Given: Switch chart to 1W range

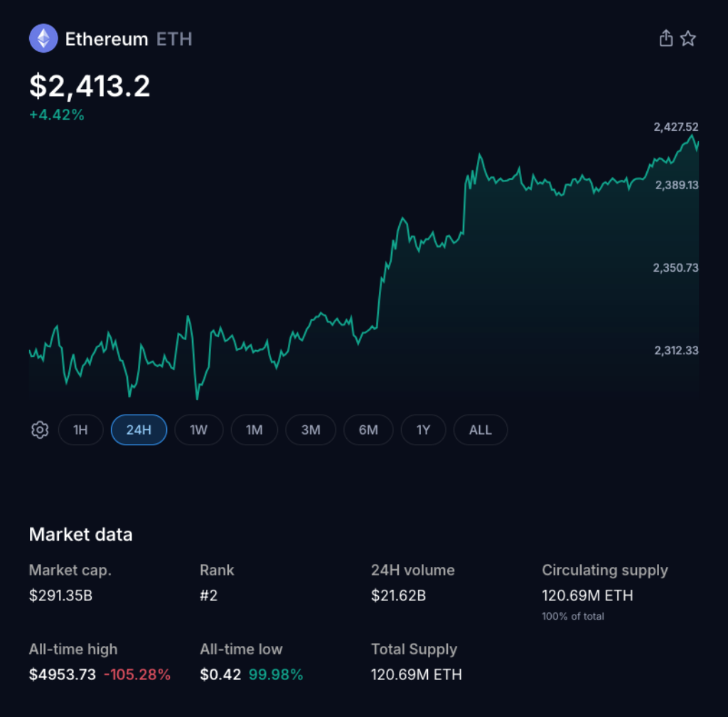Looking at the screenshot, I should point(198,430).
